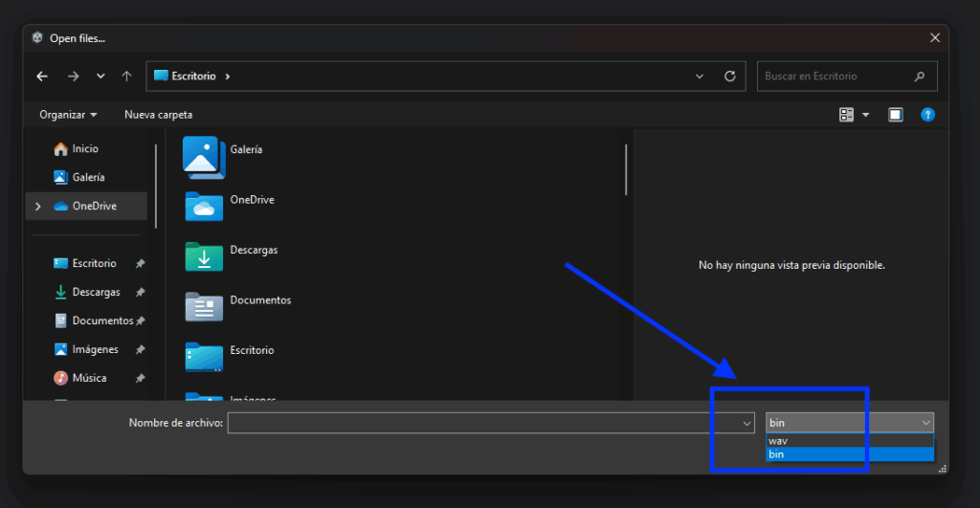Image resolution: width=980 pixels, height=508 pixels.
Task: Expand the OneDrive tree node chevron
Action: click(x=37, y=206)
